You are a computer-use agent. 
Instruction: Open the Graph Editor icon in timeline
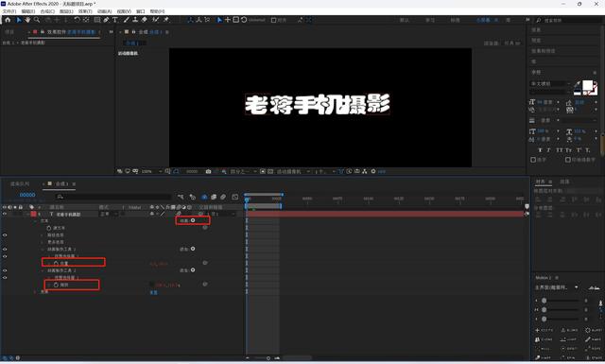click(x=235, y=197)
